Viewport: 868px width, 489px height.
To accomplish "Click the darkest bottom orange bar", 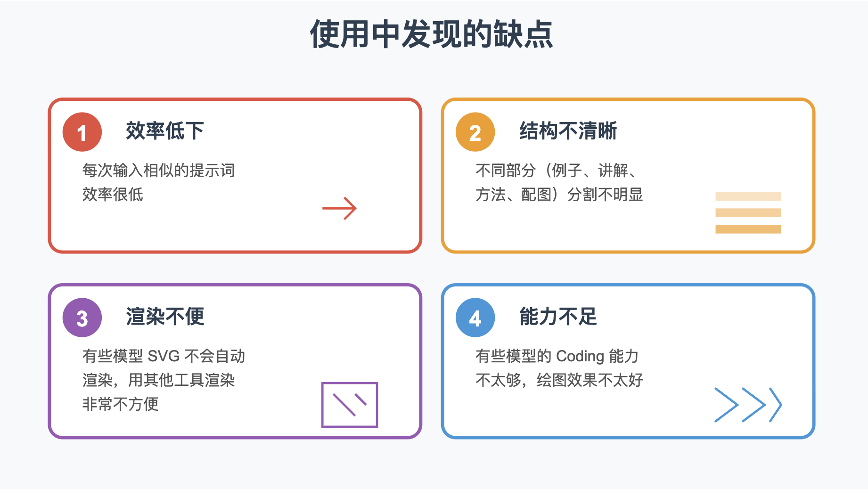I will (748, 229).
